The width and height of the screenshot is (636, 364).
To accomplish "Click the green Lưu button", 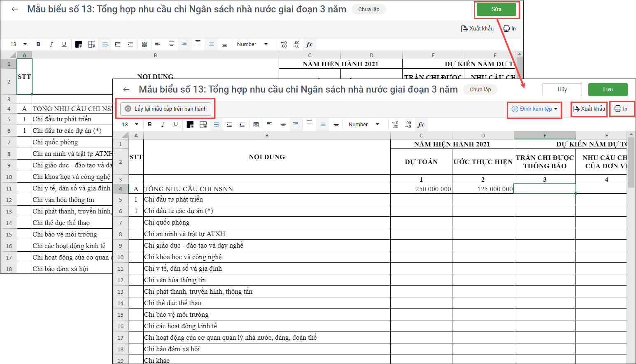I will click(608, 90).
